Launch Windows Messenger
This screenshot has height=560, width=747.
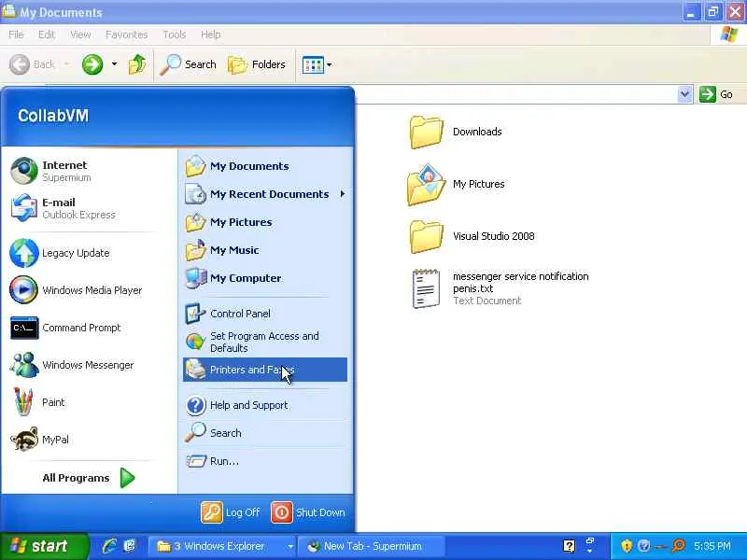tap(88, 365)
